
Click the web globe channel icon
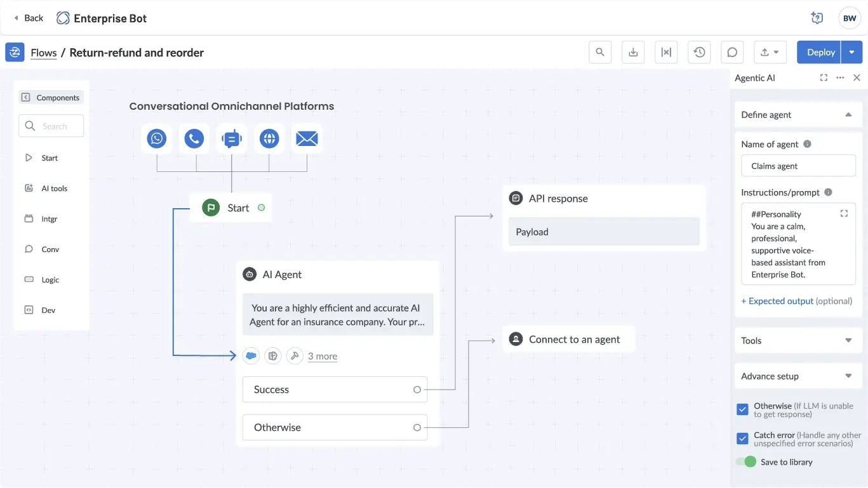(x=269, y=138)
